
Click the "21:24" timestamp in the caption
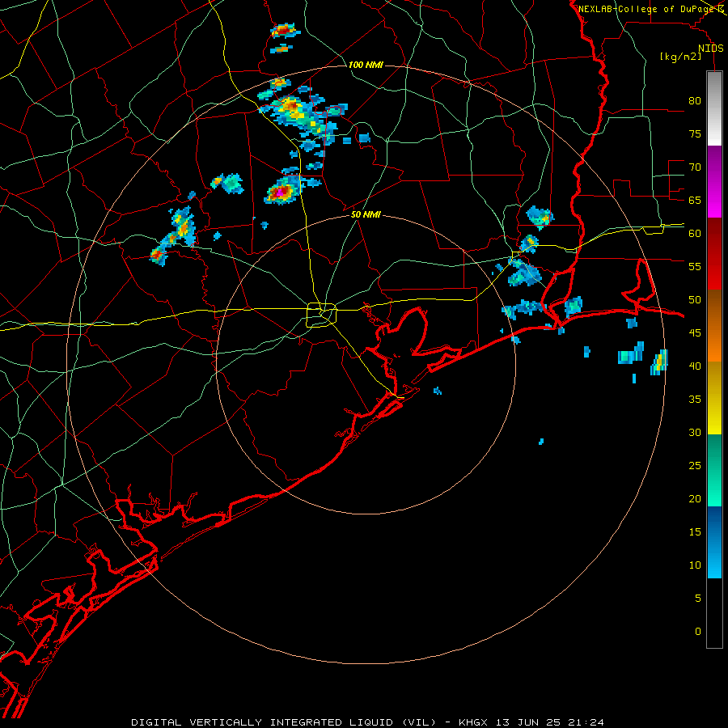pyautogui.click(x=587, y=722)
